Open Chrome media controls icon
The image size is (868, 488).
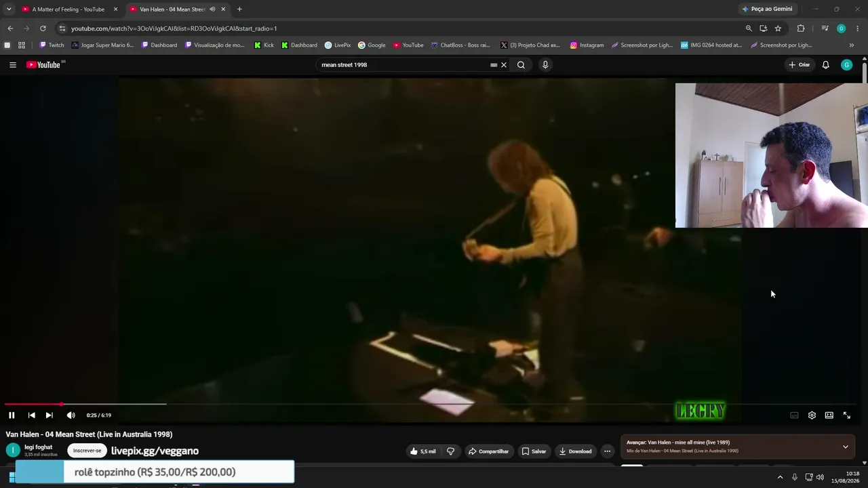[825, 28]
